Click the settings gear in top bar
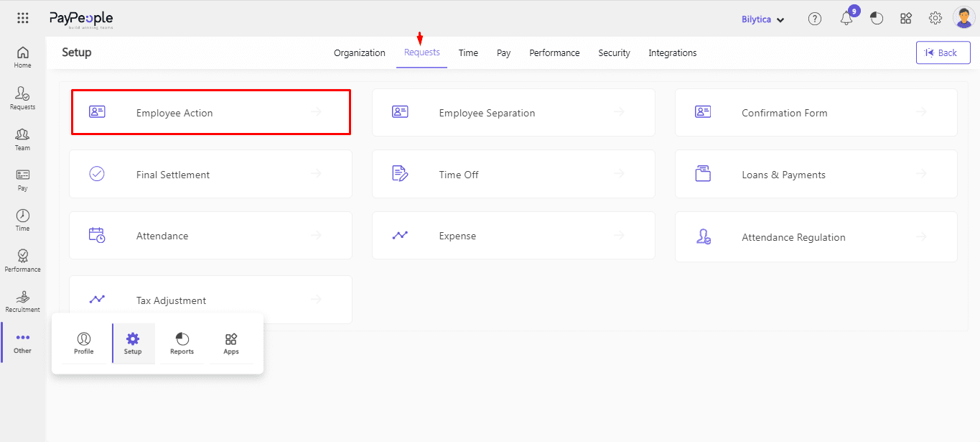The height and width of the screenshot is (442, 980). coord(935,19)
